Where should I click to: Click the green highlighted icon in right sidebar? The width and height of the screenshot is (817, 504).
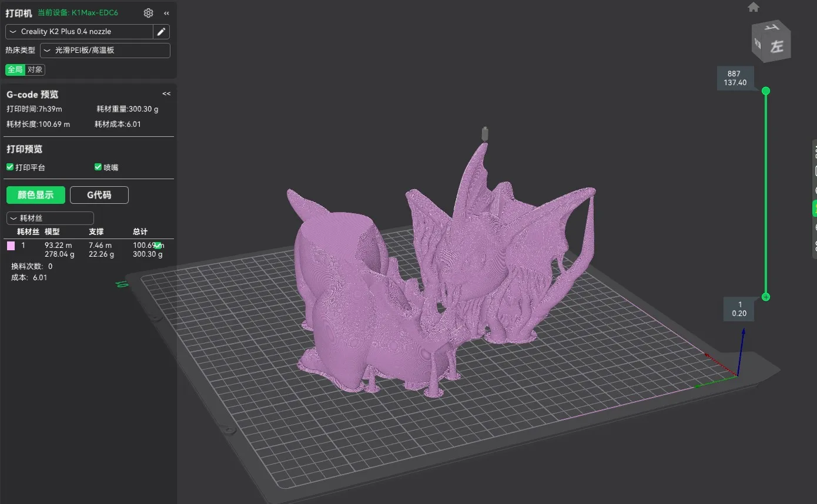(x=814, y=207)
